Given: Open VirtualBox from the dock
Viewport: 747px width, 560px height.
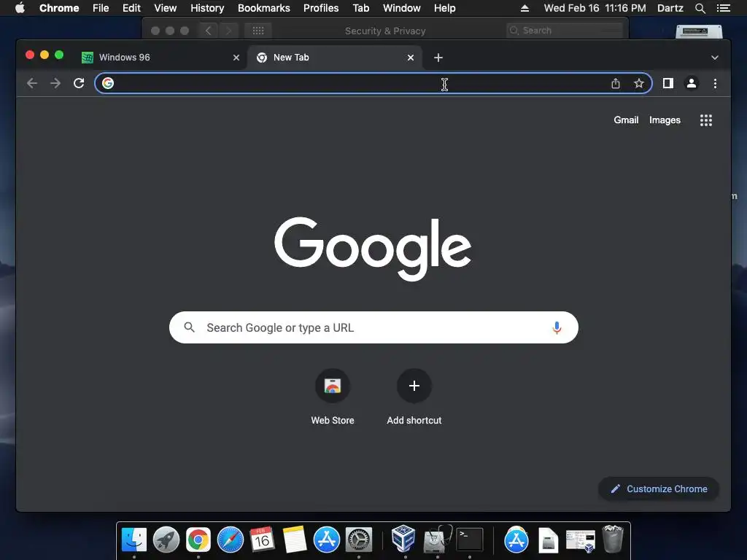Looking at the screenshot, I should click(403, 539).
